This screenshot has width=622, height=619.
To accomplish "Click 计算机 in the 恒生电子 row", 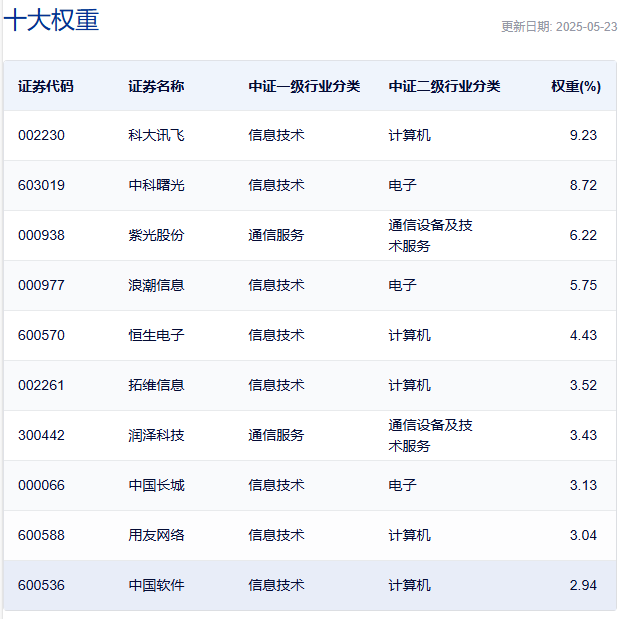I will pyautogui.click(x=409, y=335).
